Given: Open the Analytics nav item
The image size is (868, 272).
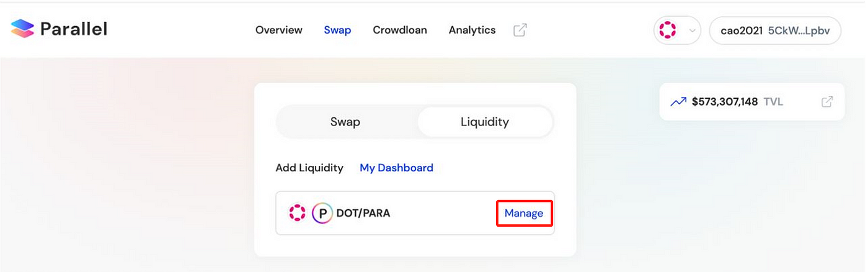Looking at the screenshot, I should (472, 30).
